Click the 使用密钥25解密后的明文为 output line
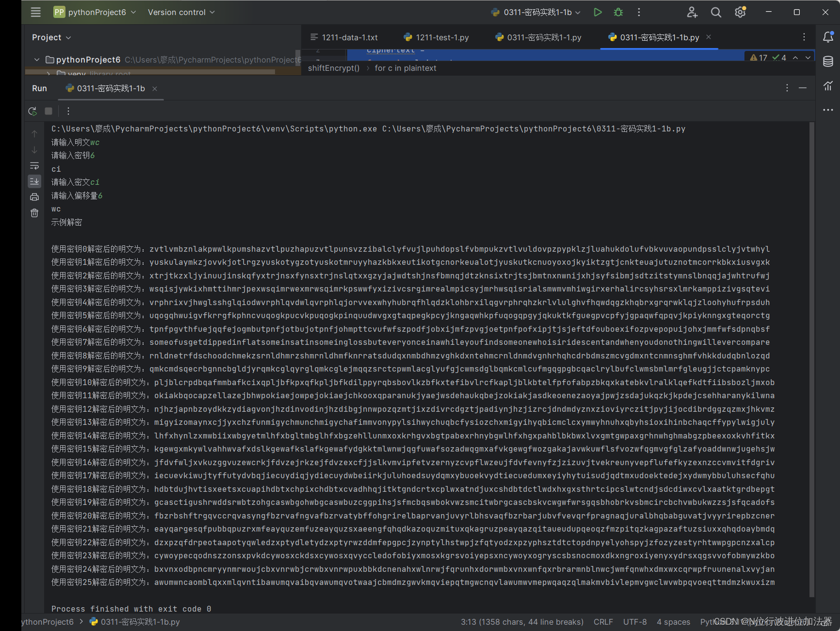 (413, 582)
